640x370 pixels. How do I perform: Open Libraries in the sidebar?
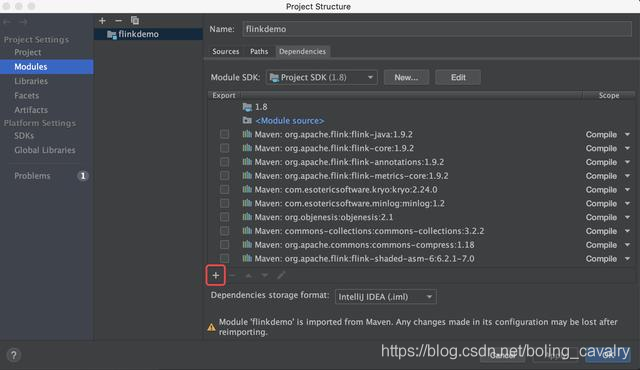point(31,81)
